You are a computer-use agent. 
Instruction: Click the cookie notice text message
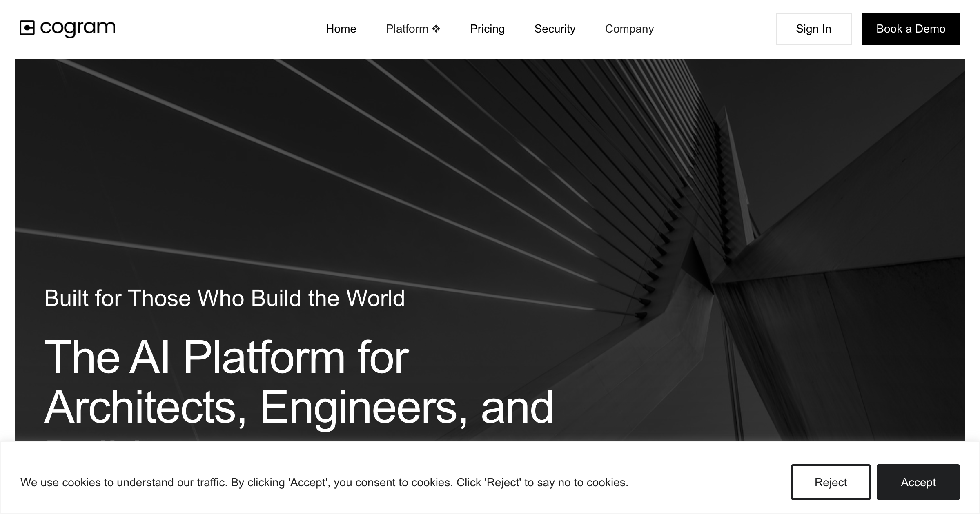click(324, 483)
